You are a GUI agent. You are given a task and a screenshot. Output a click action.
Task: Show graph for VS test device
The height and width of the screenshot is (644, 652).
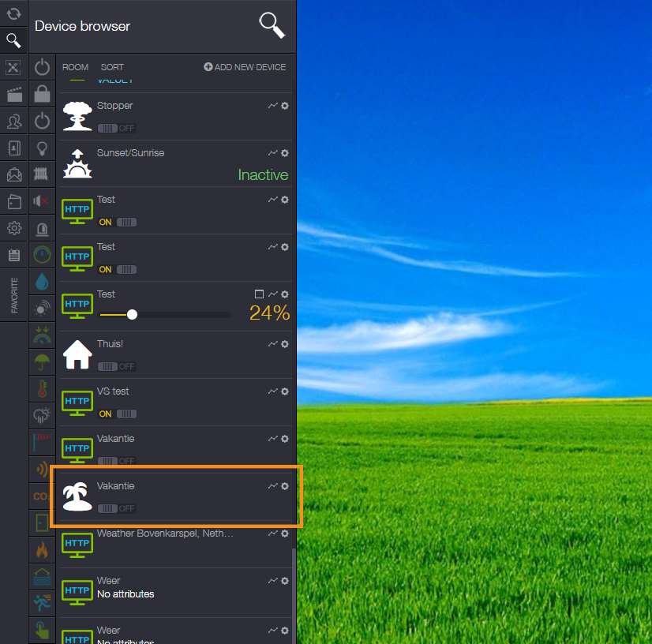(x=273, y=391)
